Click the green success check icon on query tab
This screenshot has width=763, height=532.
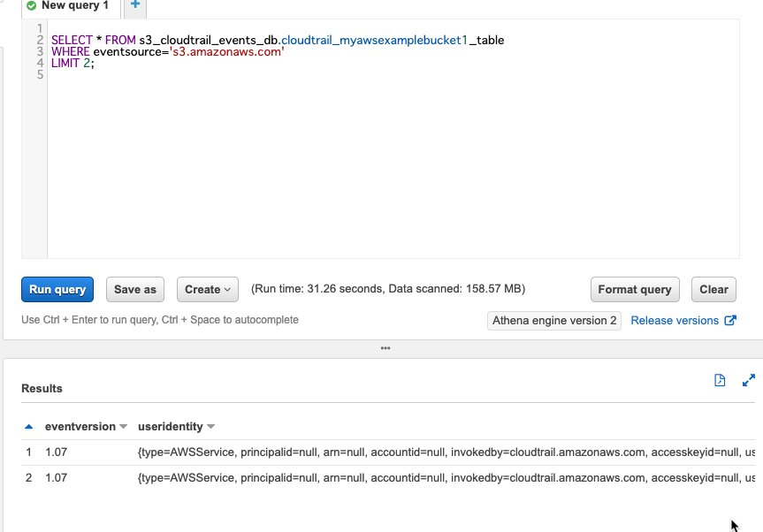pyautogui.click(x=32, y=6)
